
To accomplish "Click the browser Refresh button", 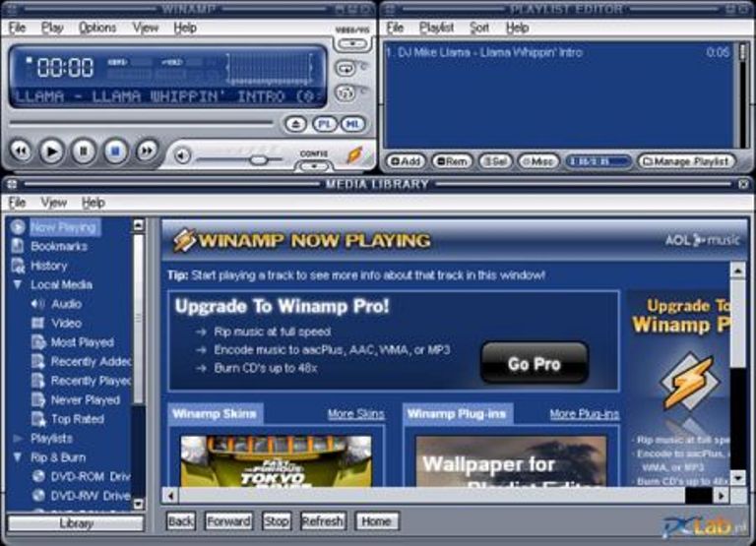I will click(x=322, y=521).
